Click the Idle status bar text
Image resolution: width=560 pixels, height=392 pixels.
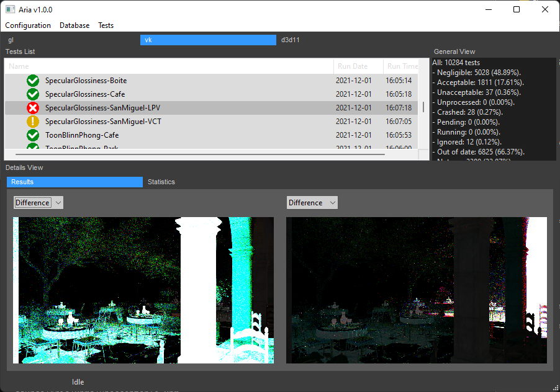click(x=78, y=382)
